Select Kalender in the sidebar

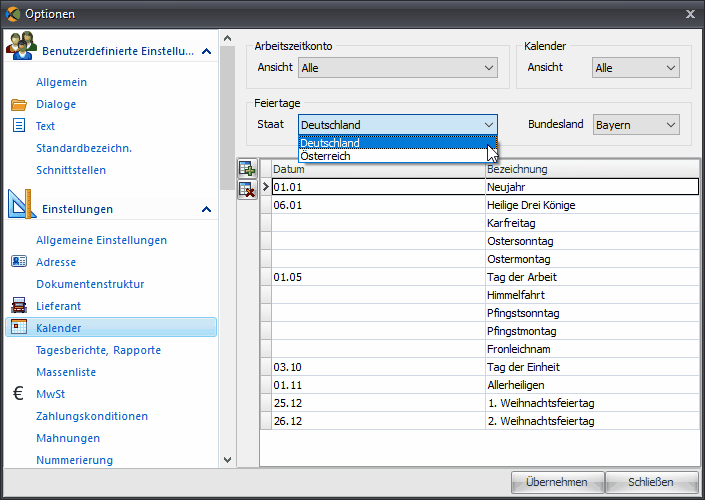point(111,327)
